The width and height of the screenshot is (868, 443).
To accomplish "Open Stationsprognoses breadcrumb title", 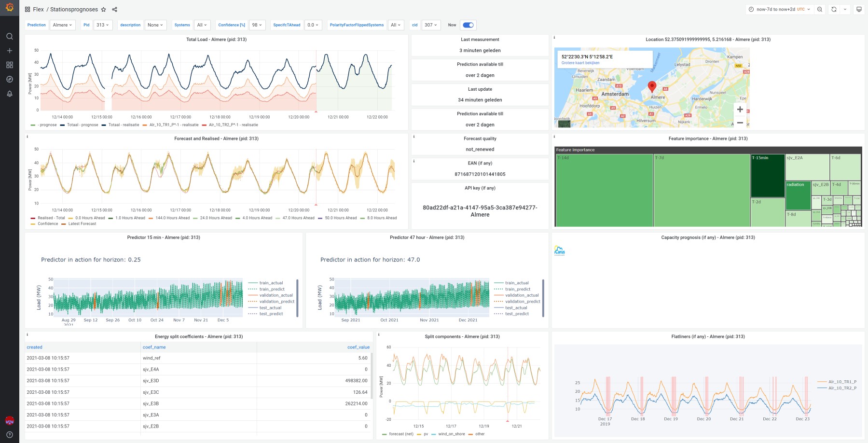I will [74, 9].
